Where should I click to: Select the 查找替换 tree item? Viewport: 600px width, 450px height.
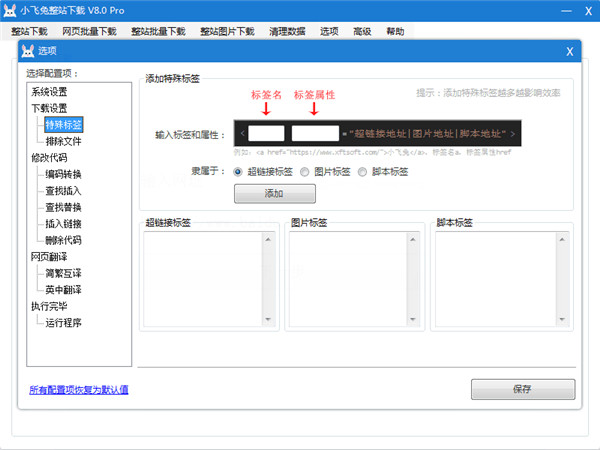[64, 207]
